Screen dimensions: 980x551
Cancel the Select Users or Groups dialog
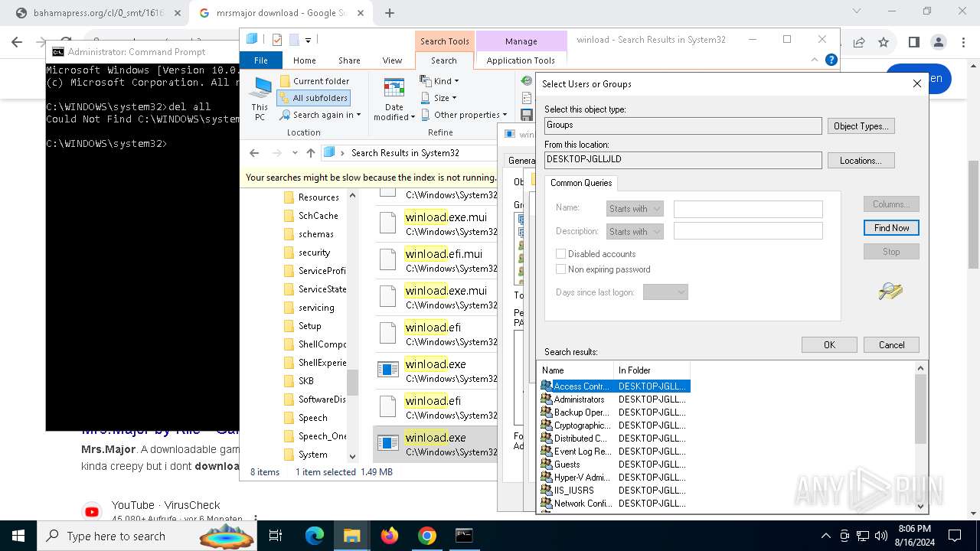(891, 345)
